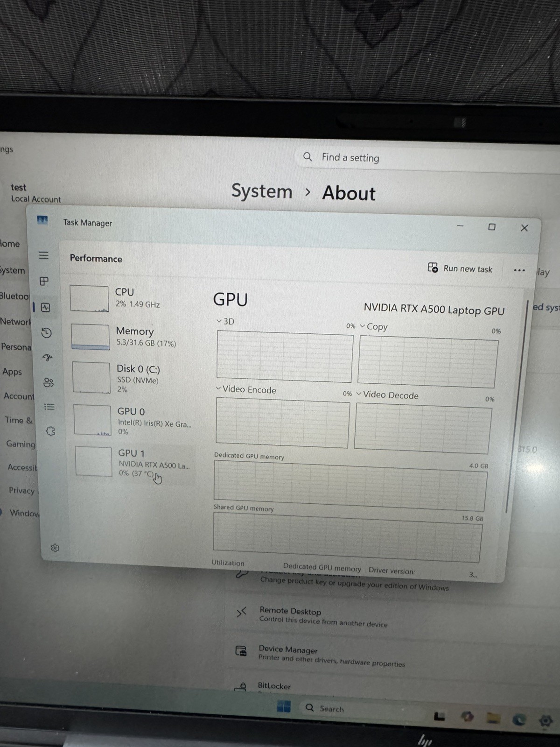This screenshot has height=747, width=560.
Task: Open Time & language in Settings sidebar
Action: click(19, 420)
